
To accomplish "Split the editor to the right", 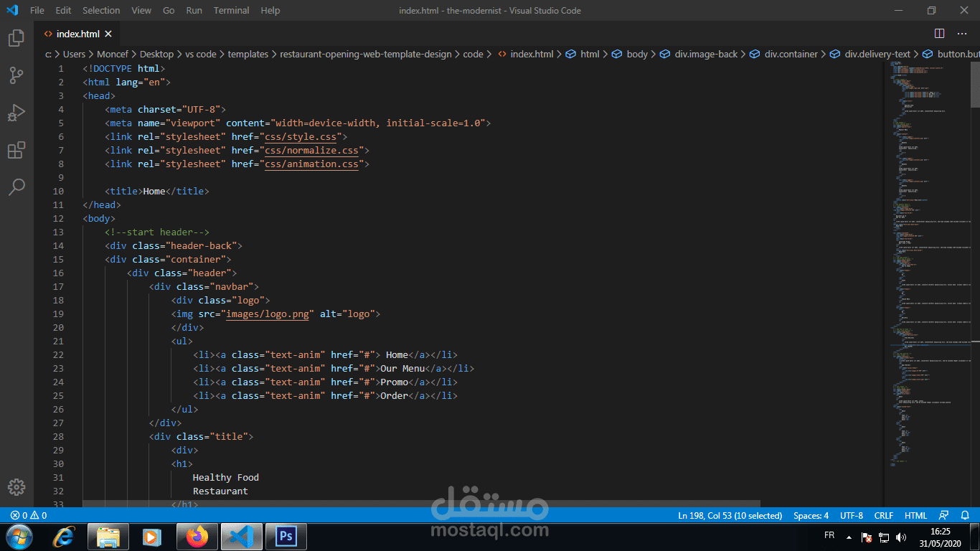I will [x=939, y=34].
